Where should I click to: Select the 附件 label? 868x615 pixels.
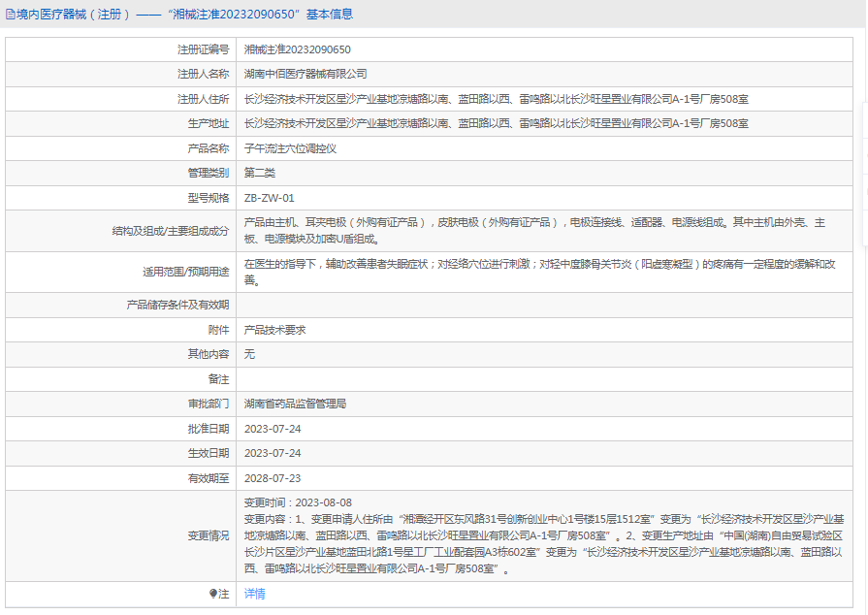click(218, 330)
